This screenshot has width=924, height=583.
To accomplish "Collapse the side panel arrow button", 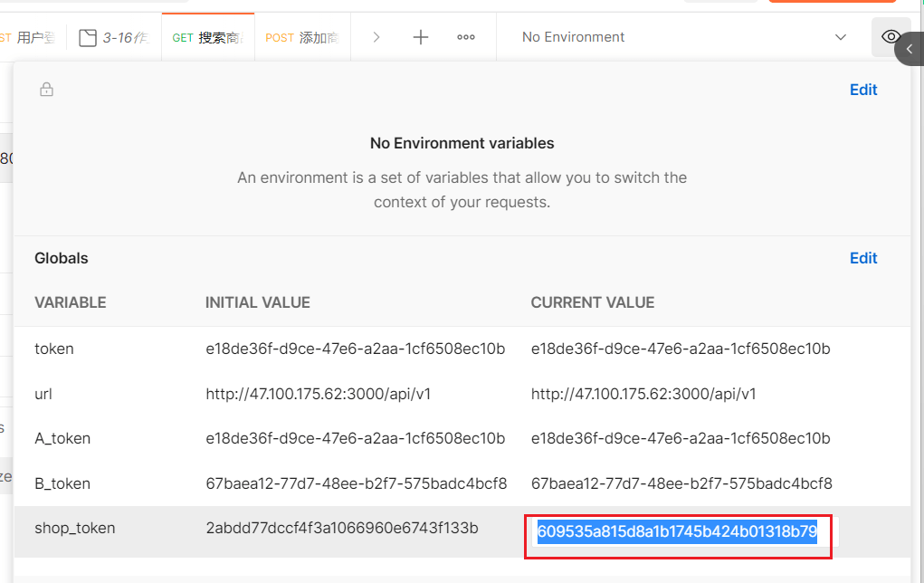I will coord(910,49).
